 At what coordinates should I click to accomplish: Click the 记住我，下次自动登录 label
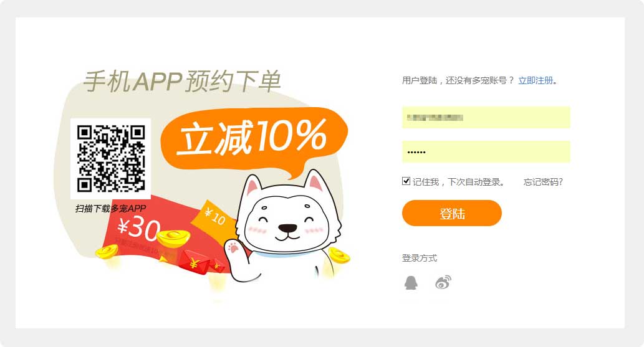[458, 182]
